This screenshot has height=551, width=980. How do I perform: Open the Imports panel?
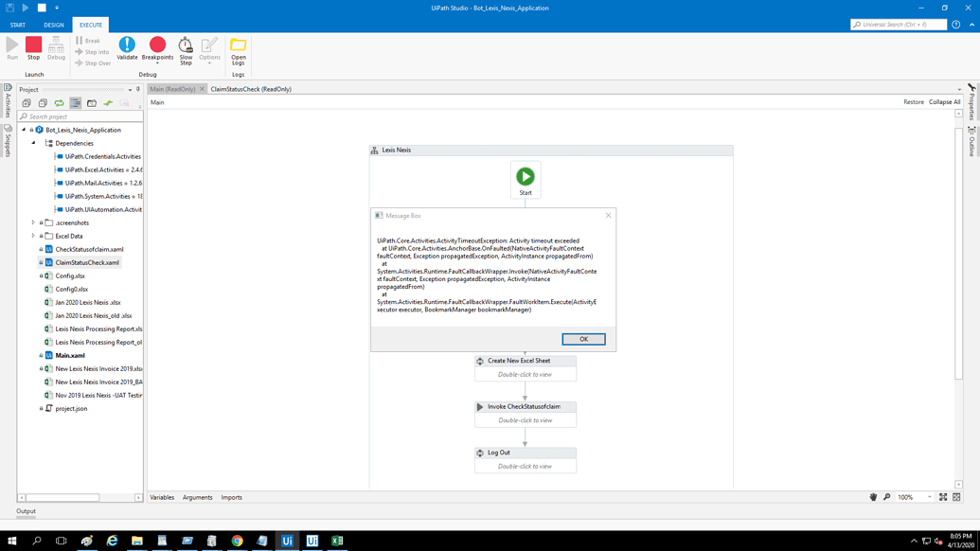tap(231, 497)
